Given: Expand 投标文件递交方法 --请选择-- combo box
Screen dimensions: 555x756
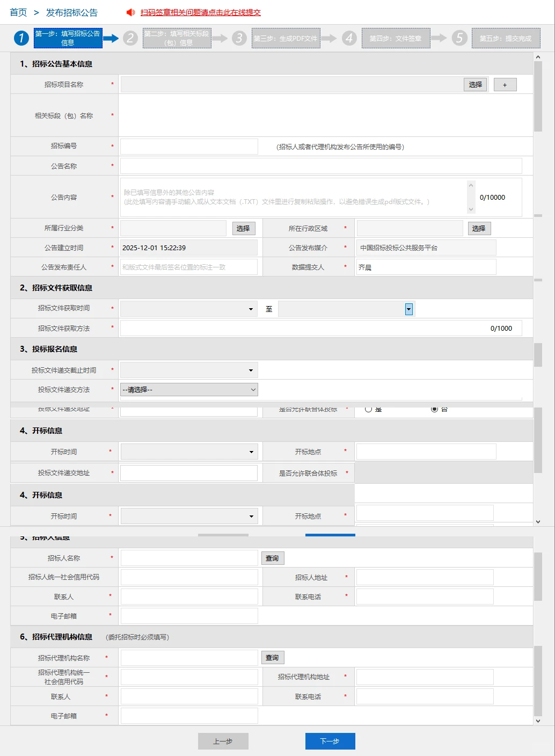Looking at the screenshot, I should 189,390.
